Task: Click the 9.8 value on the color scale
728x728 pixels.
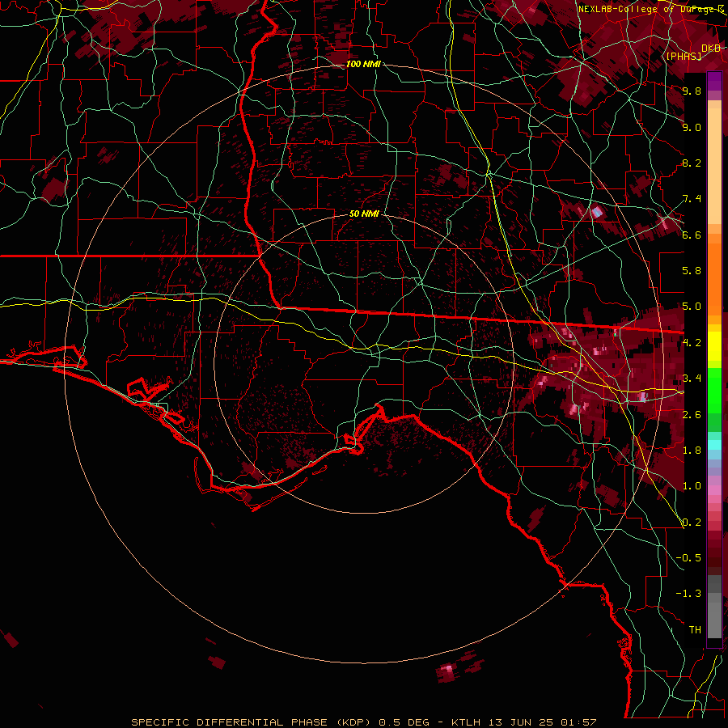Action: (x=692, y=91)
